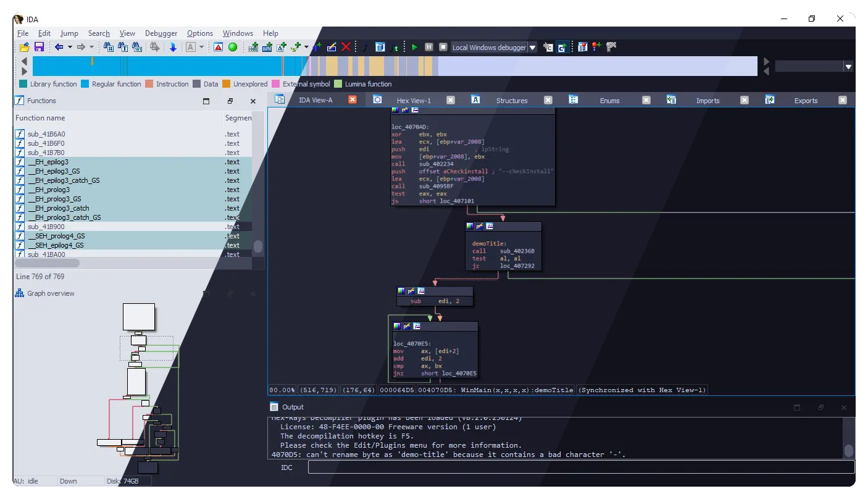Click the Save database floppy icon
This screenshot has width=868, height=499.
click(x=39, y=47)
